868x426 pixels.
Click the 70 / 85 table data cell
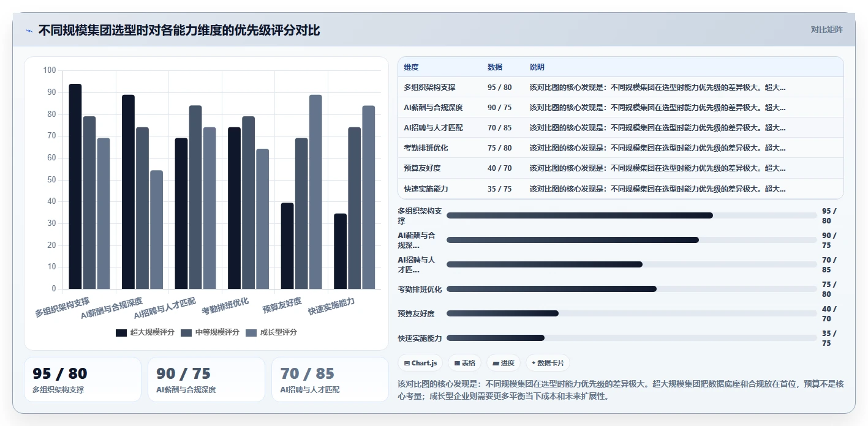point(499,128)
